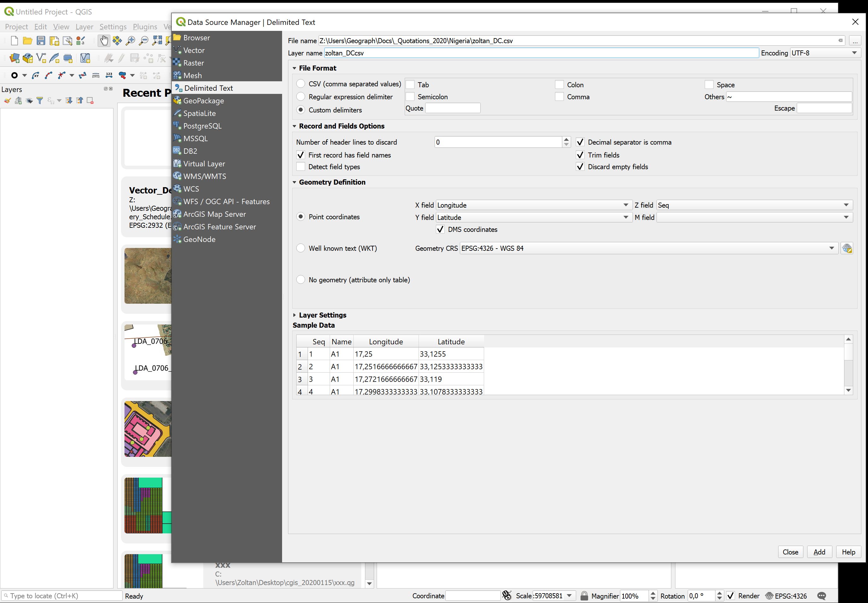This screenshot has height=603, width=868.
Task: Click the Help button
Action: click(x=848, y=552)
